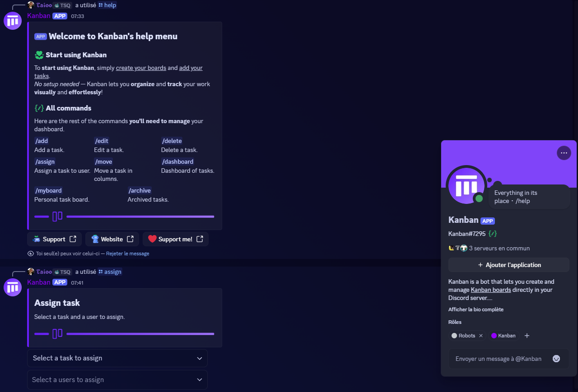Click the Kanban bot avatar in the channel
The height and width of the screenshot is (392, 578).
pos(12,20)
